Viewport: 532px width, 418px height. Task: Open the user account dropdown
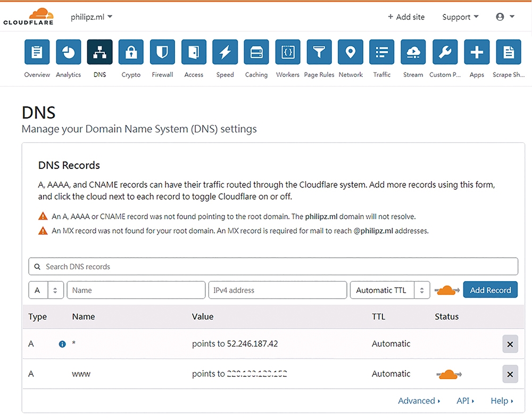505,17
